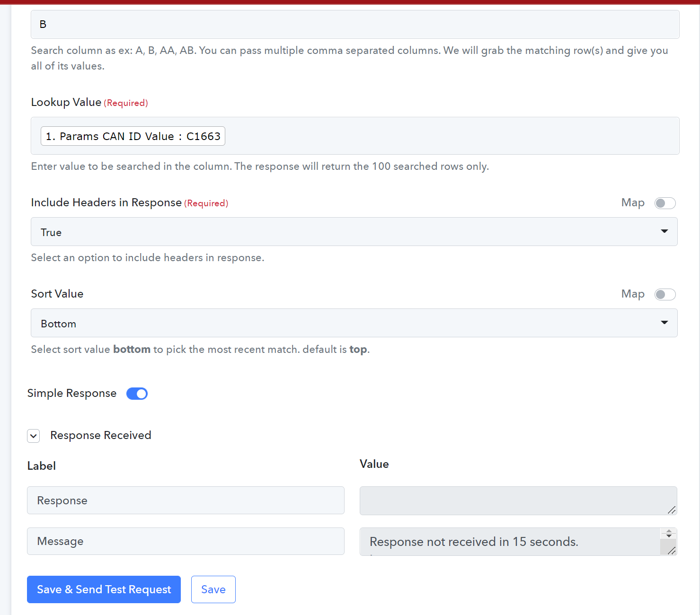Click the Label column heading
The image size is (700, 615).
tap(42, 466)
